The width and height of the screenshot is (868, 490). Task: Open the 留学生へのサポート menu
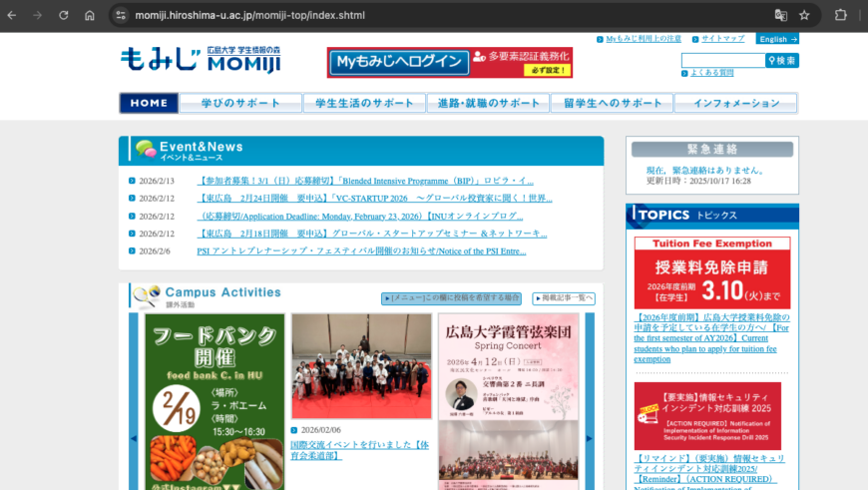click(x=612, y=103)
